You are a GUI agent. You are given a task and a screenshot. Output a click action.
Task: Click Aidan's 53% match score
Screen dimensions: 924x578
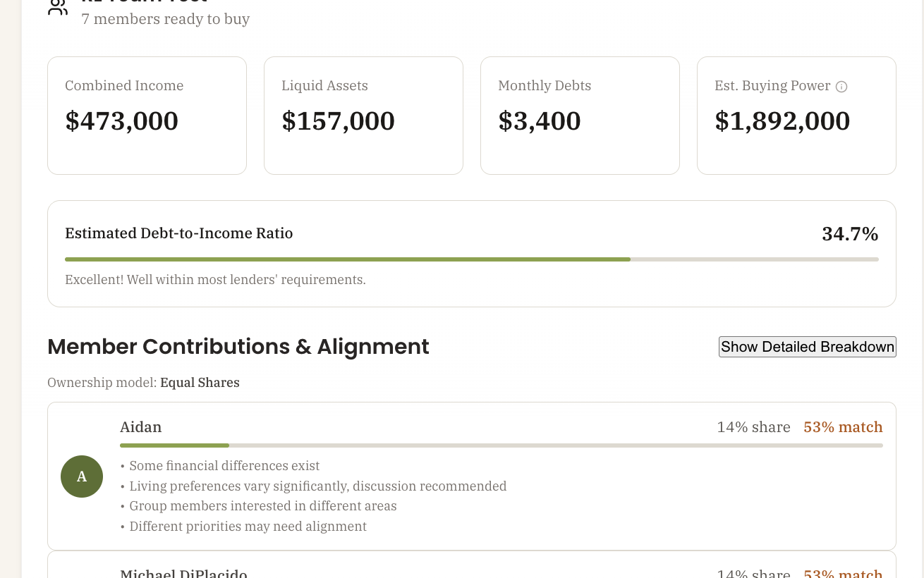click(843, 426)
